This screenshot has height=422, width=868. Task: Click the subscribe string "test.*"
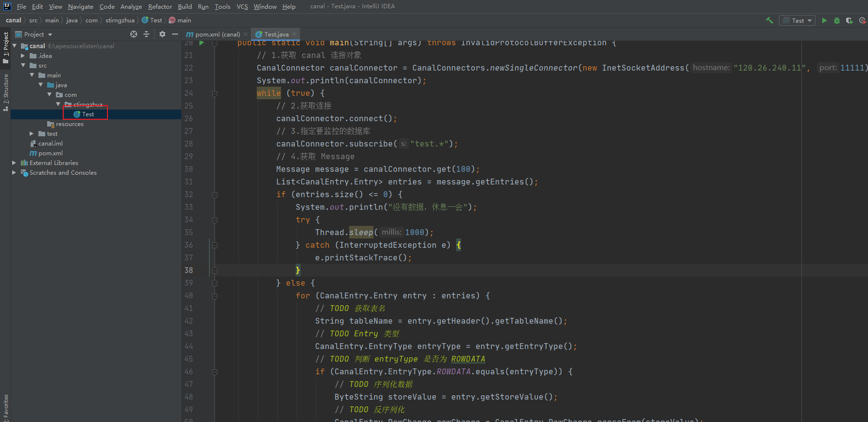tap(429, 144)
